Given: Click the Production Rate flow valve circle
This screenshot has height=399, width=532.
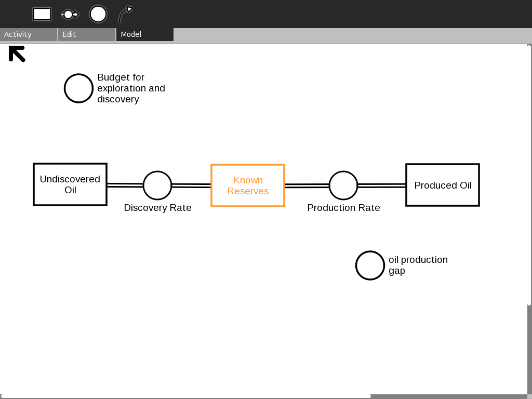Looking at the screenshot, I should (x=343, y=185).
